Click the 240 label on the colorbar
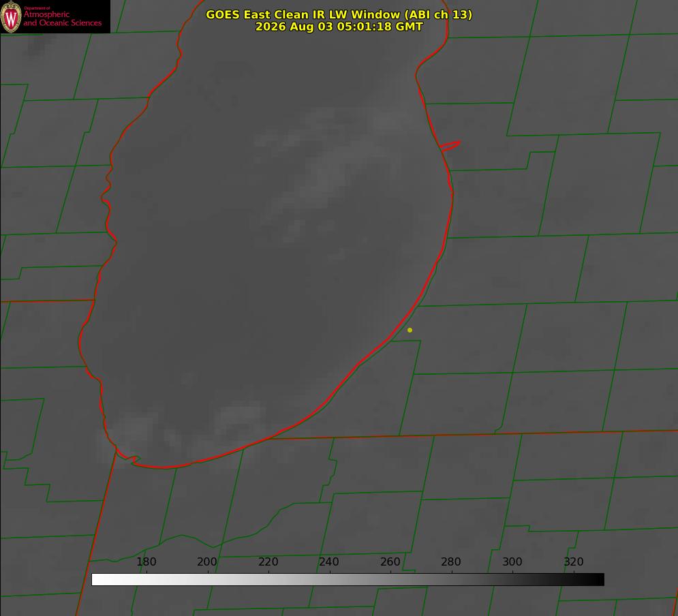This screenshot has width=678, height=616. (x=329, y=561)
